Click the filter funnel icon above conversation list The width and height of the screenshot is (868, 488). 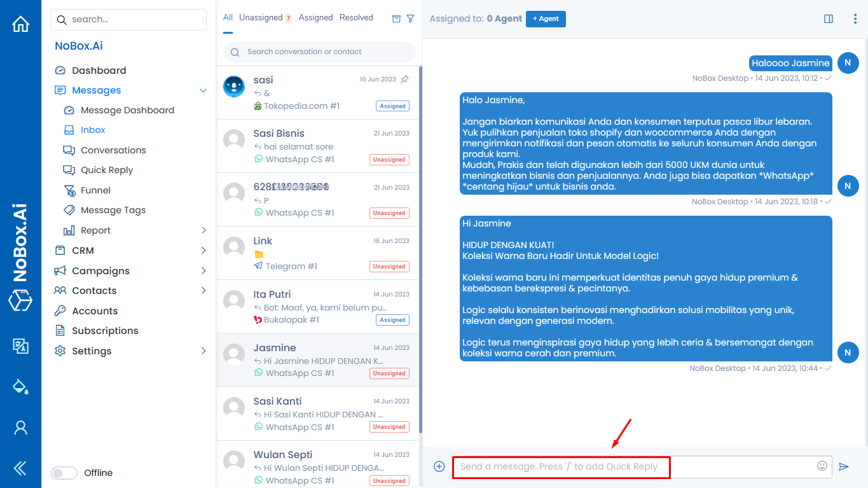click(410, 18)
